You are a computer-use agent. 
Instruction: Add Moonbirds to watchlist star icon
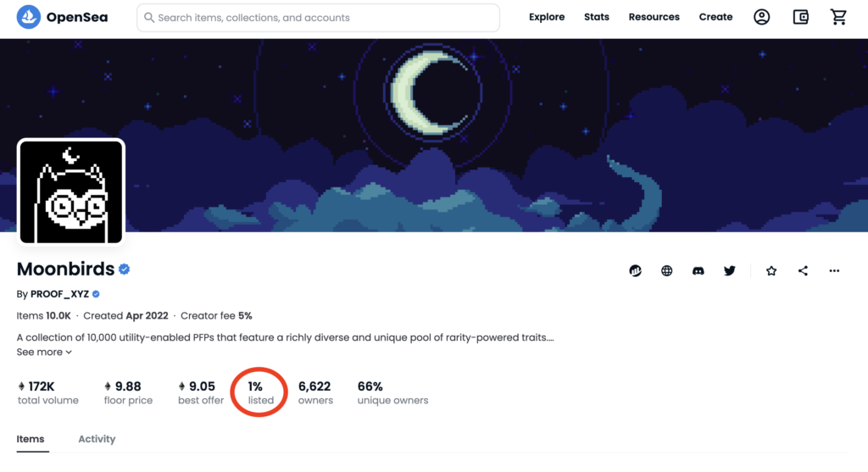[771, 271]
